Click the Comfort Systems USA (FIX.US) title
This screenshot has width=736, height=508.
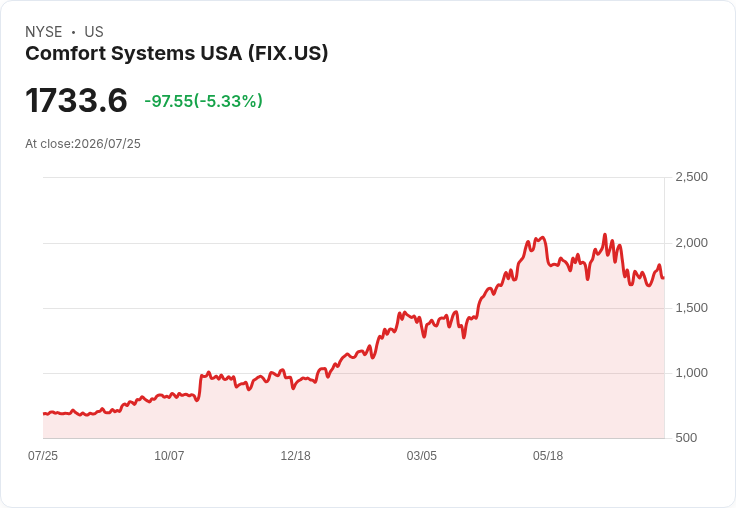coord(176,53)
